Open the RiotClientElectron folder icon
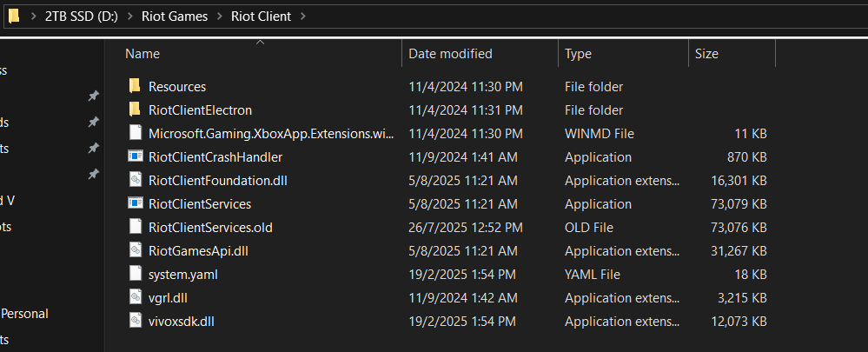Viewport: 868px width, 352px height. tap(135, 110)
